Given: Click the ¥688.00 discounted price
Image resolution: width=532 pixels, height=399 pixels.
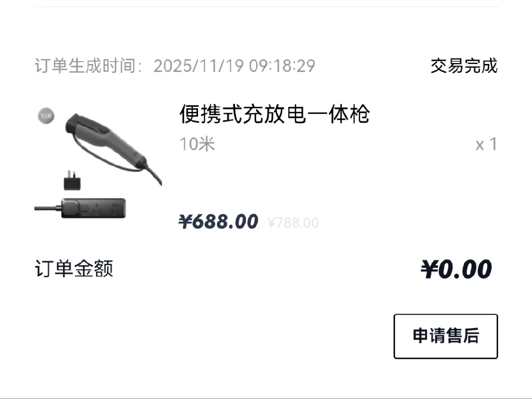Looking at the screenshot, I should [219, 222].
